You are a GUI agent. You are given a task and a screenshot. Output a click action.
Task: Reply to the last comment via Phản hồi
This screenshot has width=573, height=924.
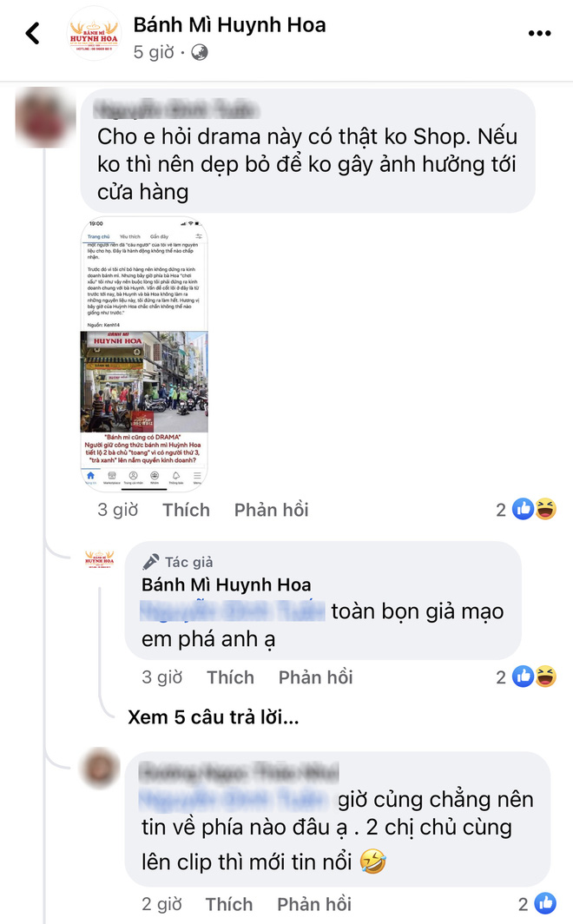314,904
